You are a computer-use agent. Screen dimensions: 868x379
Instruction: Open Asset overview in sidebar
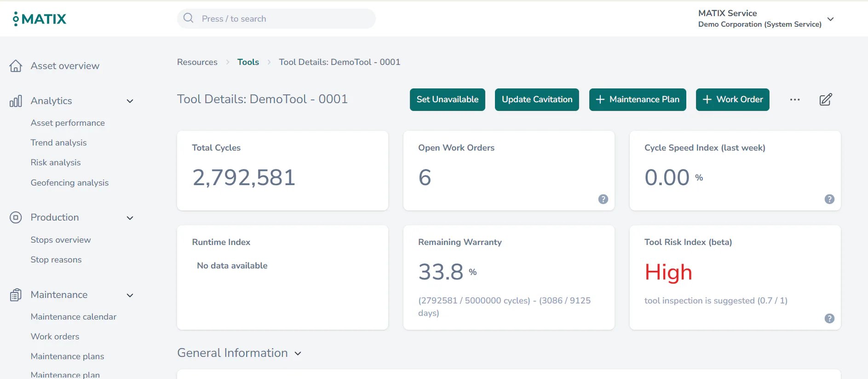[65, 66]
